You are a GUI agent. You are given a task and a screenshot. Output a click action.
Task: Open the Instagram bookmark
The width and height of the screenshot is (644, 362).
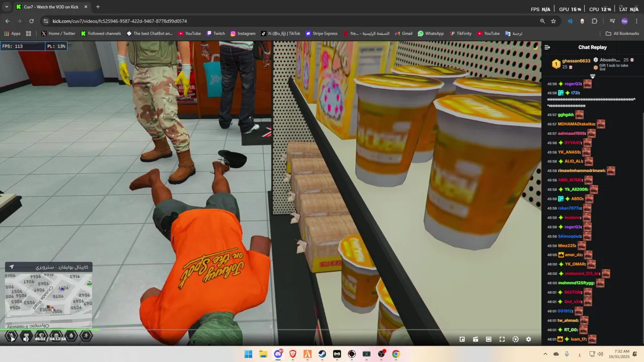click(243, 34)
